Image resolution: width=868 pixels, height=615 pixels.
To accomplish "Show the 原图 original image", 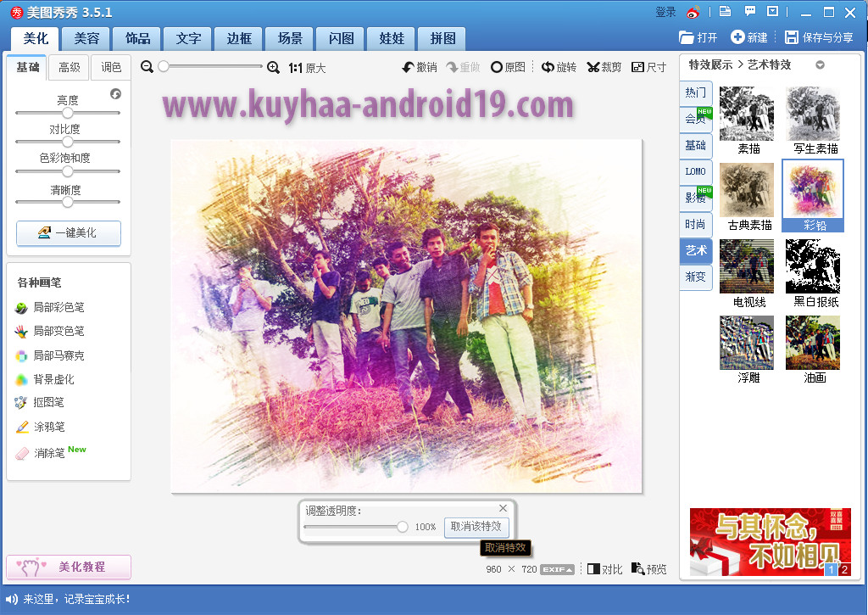I will [x=509, y=67].
